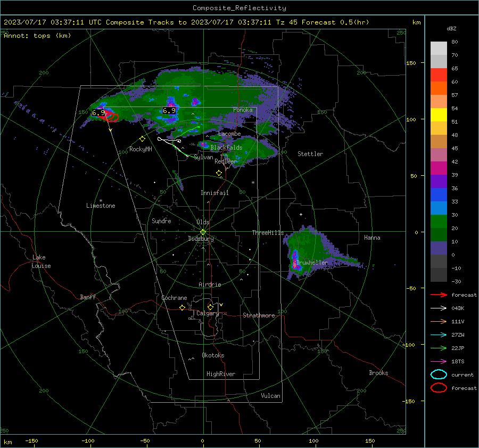Click the Drumheller city label
The height and width of the screenshot is (448, 479).
pos(311,263)
